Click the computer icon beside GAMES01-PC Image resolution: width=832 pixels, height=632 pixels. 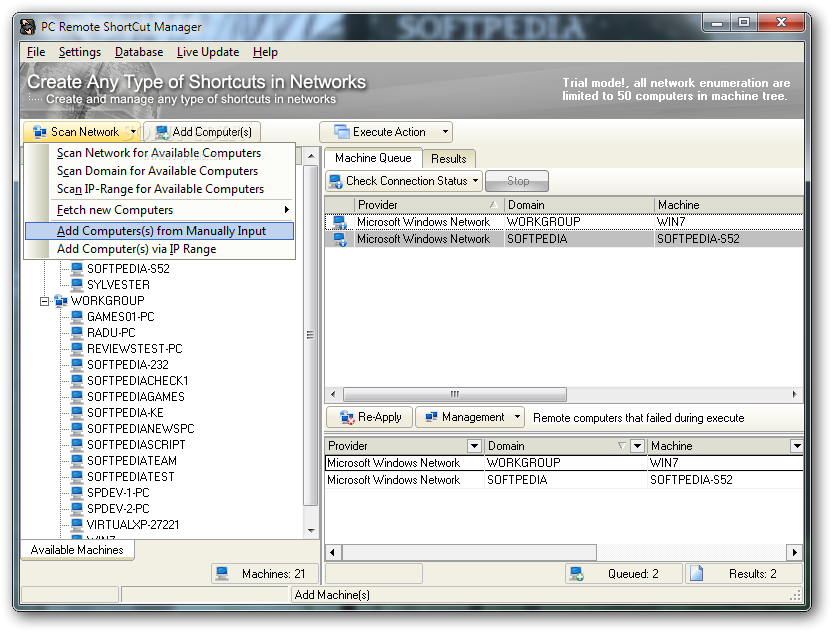(x=77, y=317)
